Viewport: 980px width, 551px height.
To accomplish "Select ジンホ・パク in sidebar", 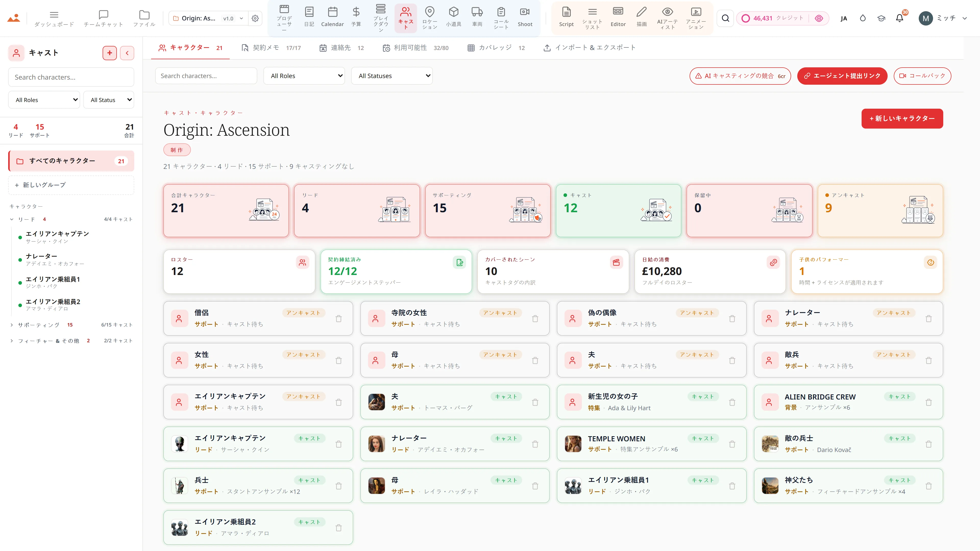I will (x=41, y=286).
